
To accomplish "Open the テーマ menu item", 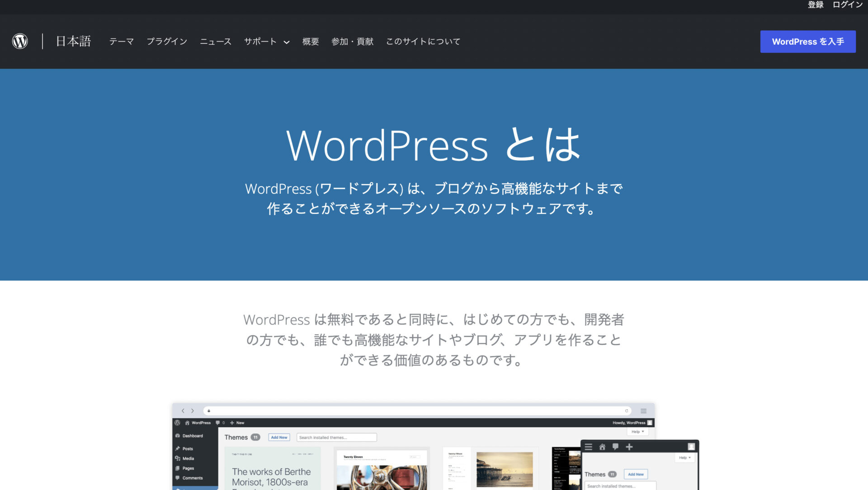I will pyautogui.click(x=121, y=42).
